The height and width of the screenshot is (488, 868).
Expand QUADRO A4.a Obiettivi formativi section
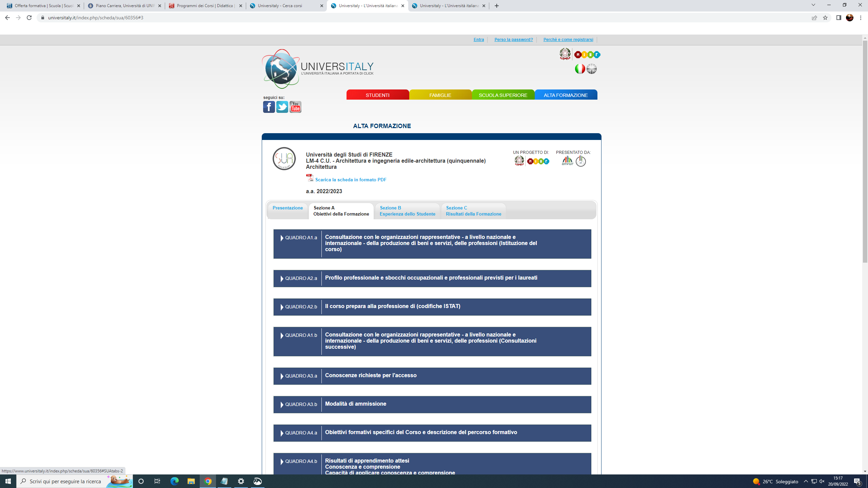point(432,433)
